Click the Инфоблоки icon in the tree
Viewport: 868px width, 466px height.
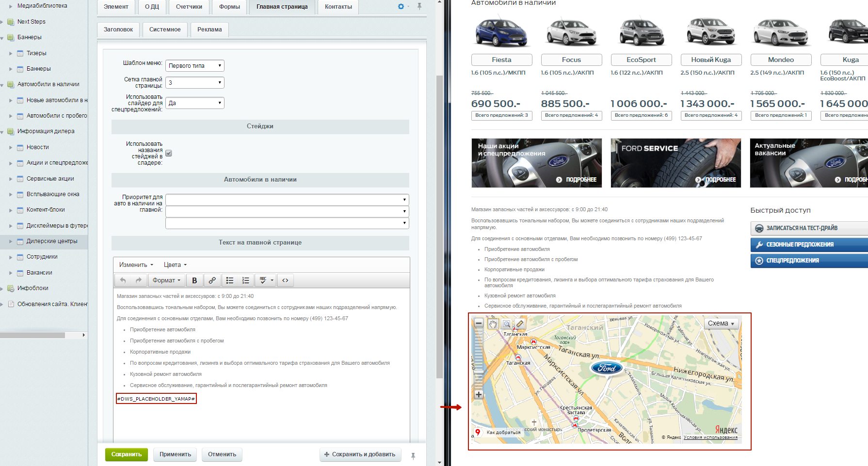pos(11,288)
